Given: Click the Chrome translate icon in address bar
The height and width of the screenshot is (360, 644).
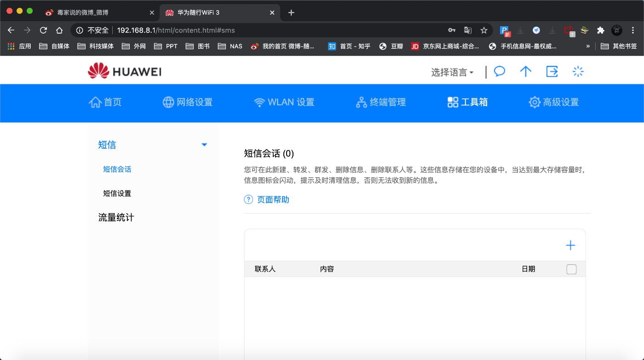Looking at the screenshot, I should [x=468, y=29].
